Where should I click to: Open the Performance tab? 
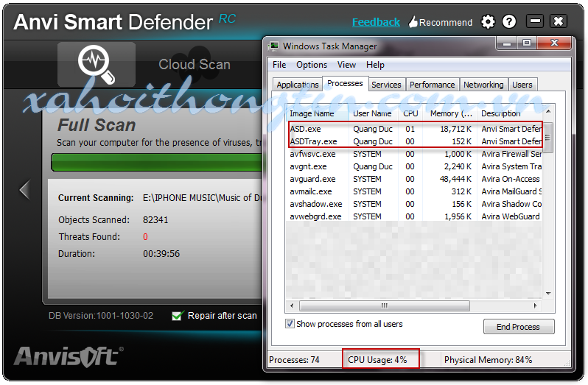click(432, 85)
